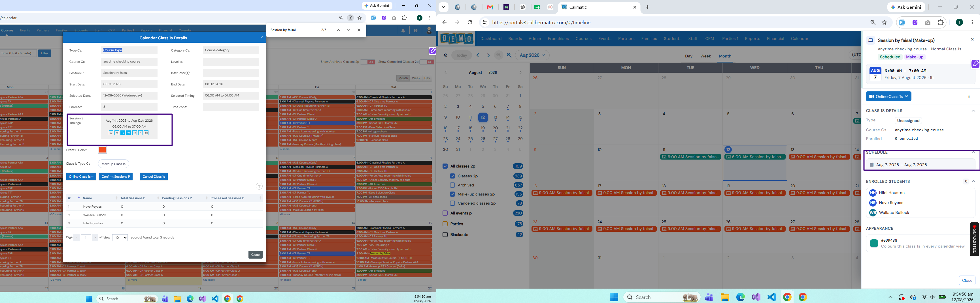Click the #0D9488 appearance color swatch

pos(874,243)
